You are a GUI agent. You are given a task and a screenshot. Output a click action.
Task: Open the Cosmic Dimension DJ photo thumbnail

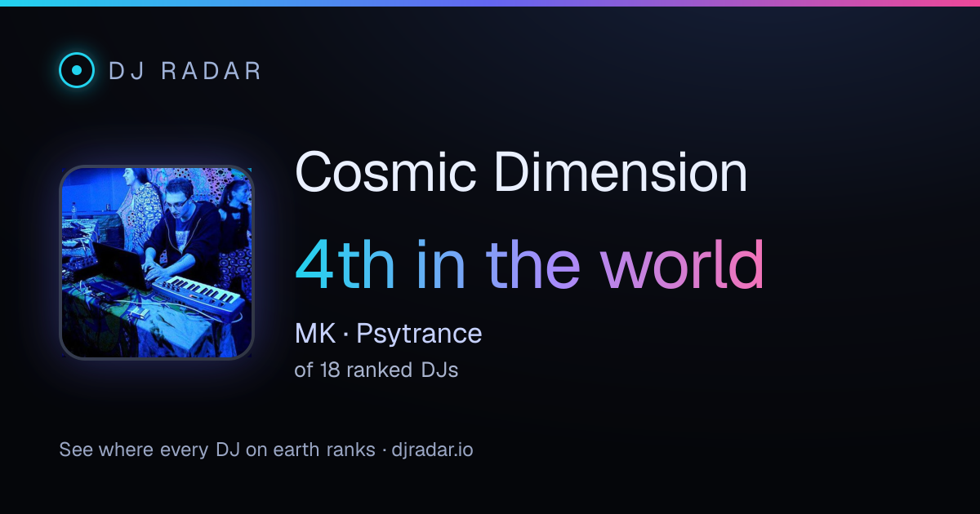point(157,263)
